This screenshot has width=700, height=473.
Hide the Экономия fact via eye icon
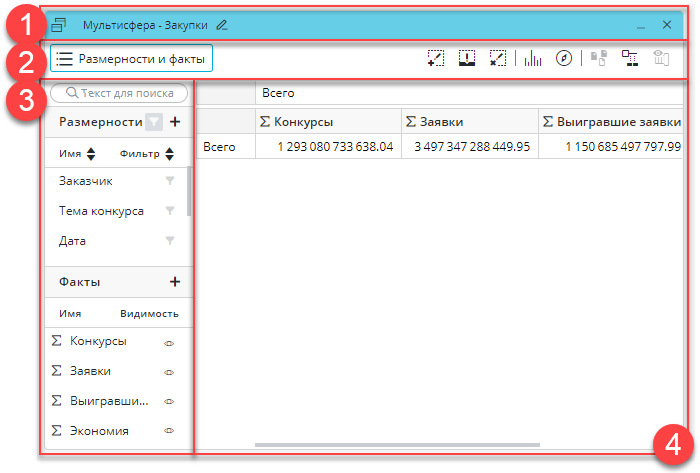169,431
